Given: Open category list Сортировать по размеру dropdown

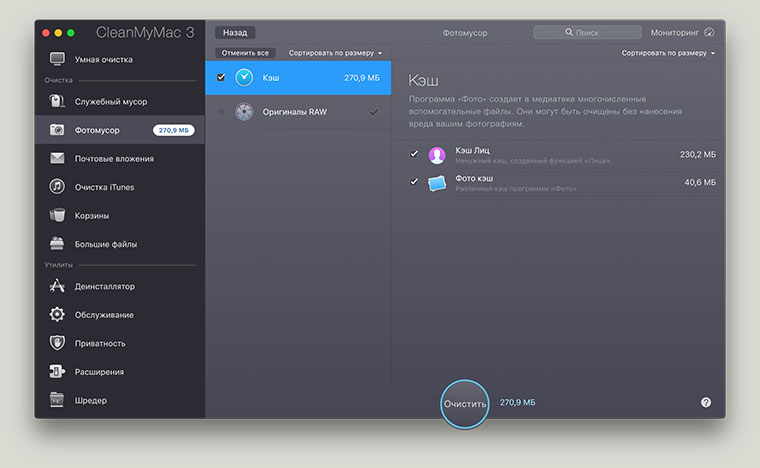Looking at the screenshot, I should [x=335, y=53].
